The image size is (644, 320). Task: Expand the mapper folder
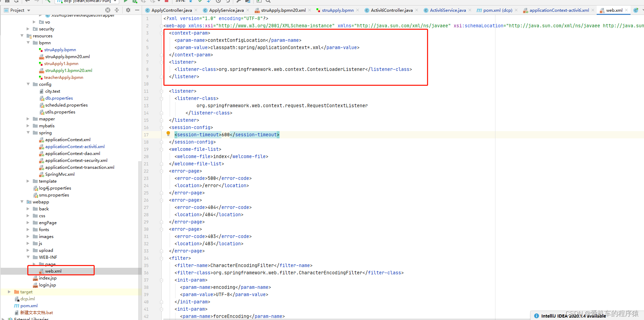[x=28, y=119]
